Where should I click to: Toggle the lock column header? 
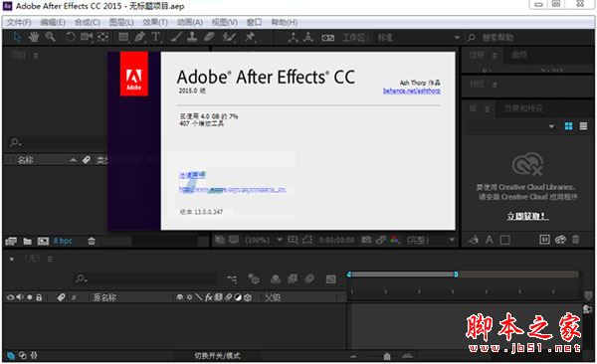point(39,297)
